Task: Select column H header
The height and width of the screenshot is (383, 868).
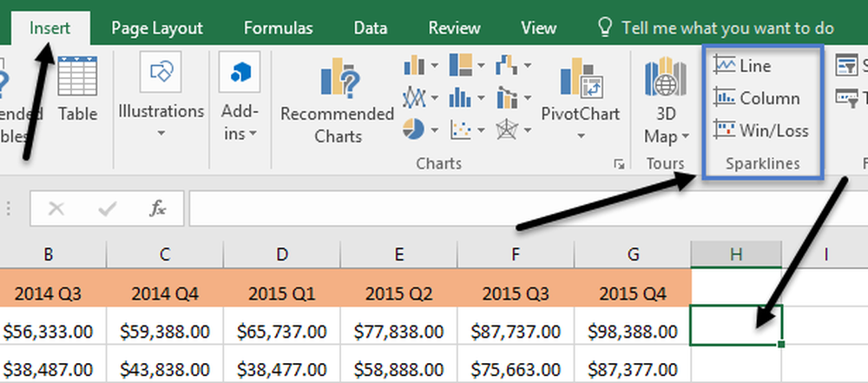Action: pos(736,254)
